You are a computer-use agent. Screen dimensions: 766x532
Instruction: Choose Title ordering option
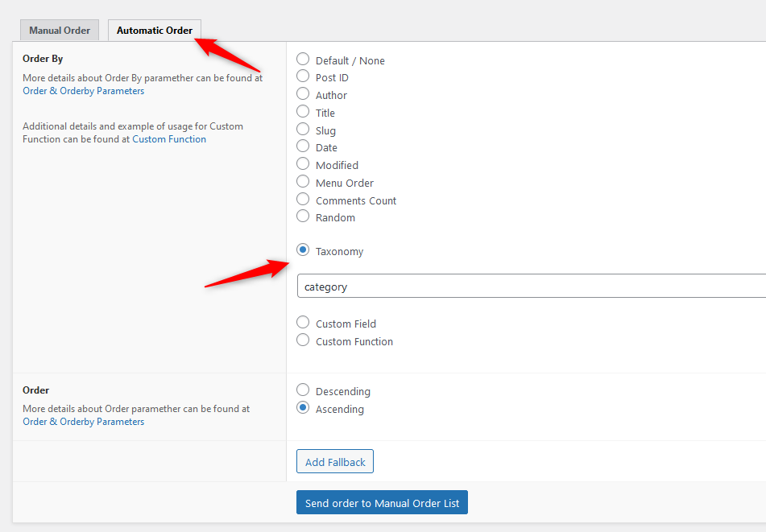303,111
